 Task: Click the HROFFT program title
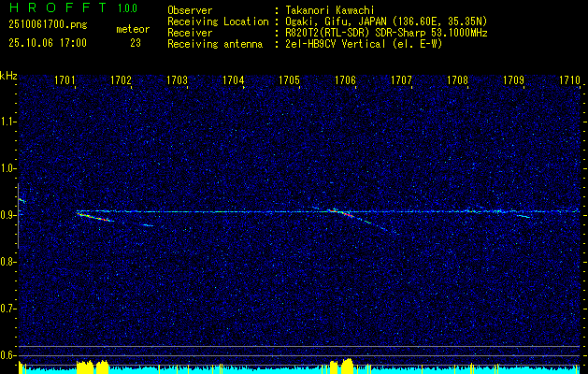point(57,7)
